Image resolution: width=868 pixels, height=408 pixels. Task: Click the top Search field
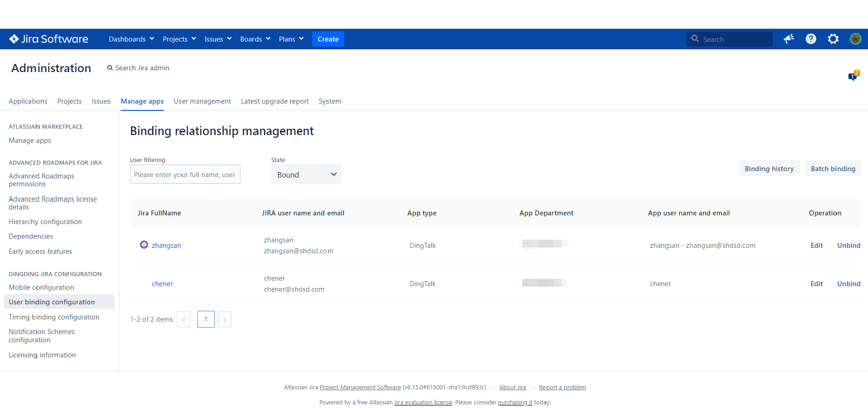729,39
